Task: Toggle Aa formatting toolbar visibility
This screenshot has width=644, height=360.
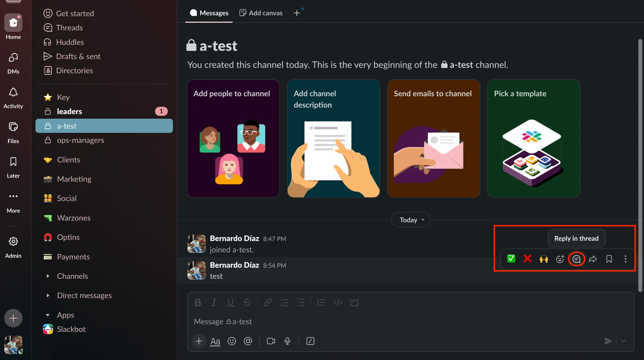Action: click(215, 341)
